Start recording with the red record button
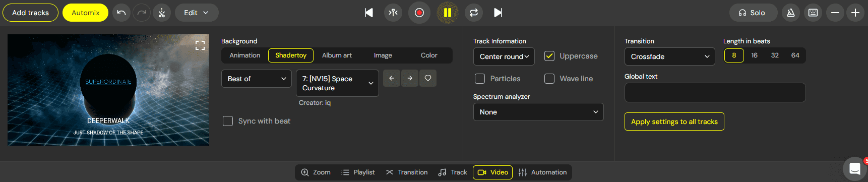The image size is (868, 182). click(419, 13)
